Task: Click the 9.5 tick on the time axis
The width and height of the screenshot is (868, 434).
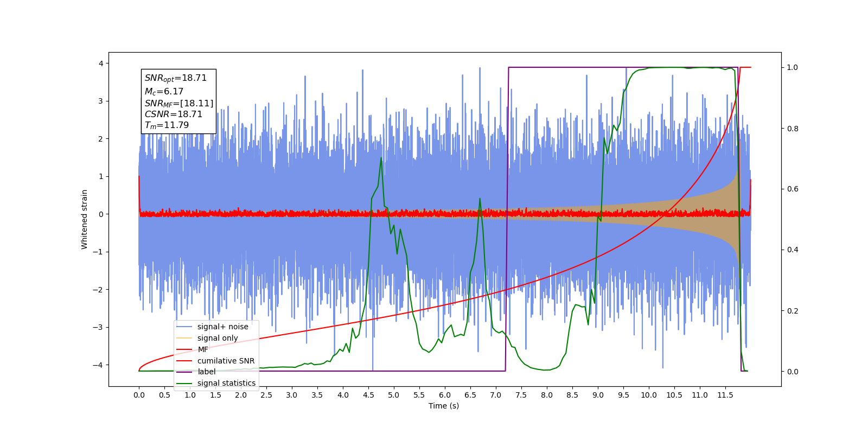Action: pos(623,395)
